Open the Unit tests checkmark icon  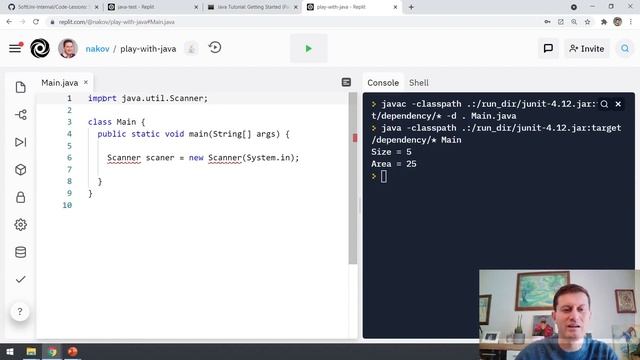(20, 279)
